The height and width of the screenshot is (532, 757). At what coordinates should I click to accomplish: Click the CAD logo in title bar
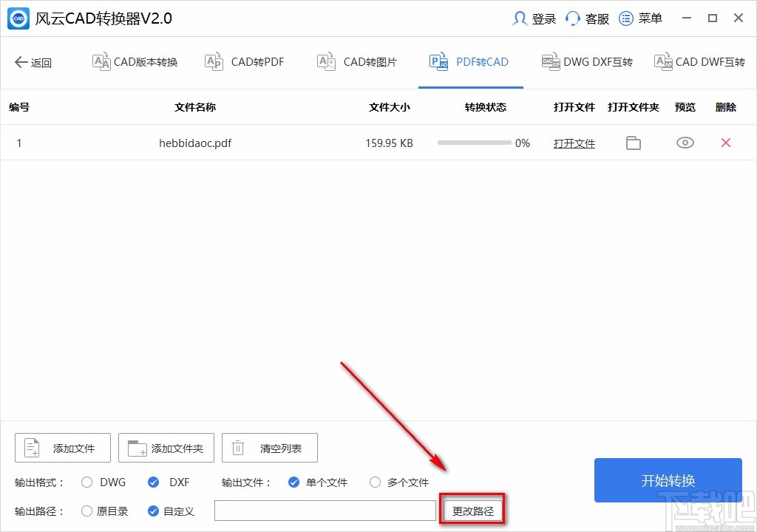[16, 18]
